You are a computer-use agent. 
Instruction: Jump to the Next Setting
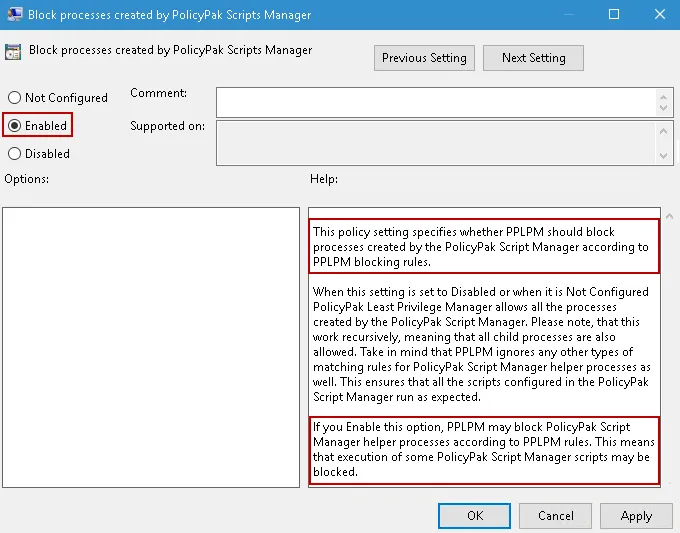pos(533,58)
